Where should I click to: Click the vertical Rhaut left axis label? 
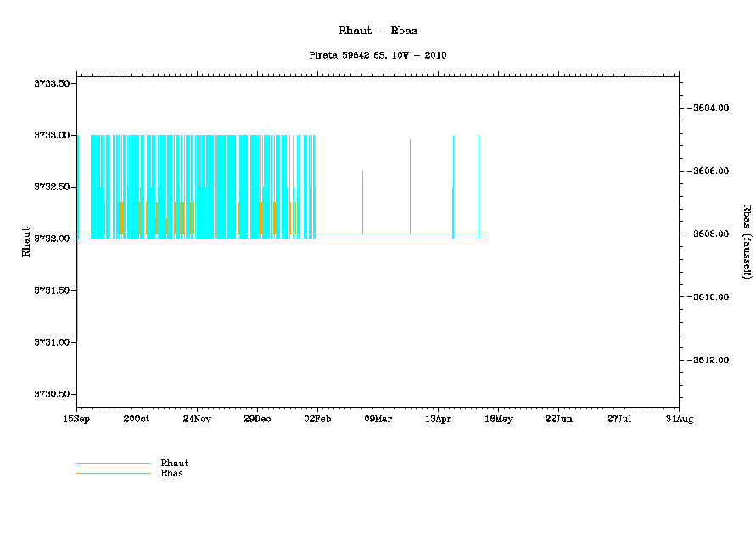[26, 242]
